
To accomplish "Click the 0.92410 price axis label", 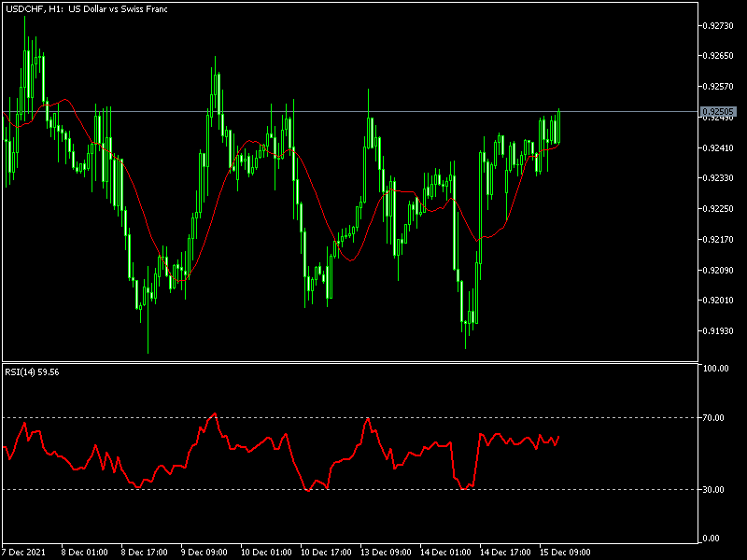I will [x=718, y=148].
